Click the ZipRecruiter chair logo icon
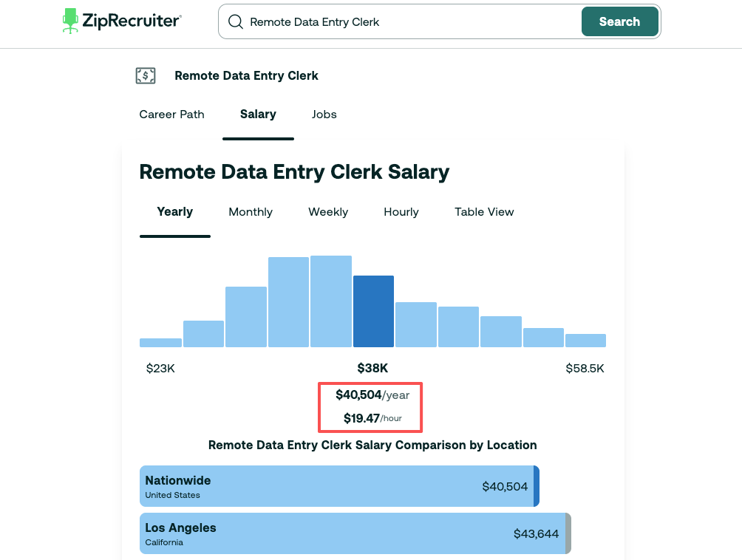This screenshot has height=560, width=742. [x=70, y=20]
